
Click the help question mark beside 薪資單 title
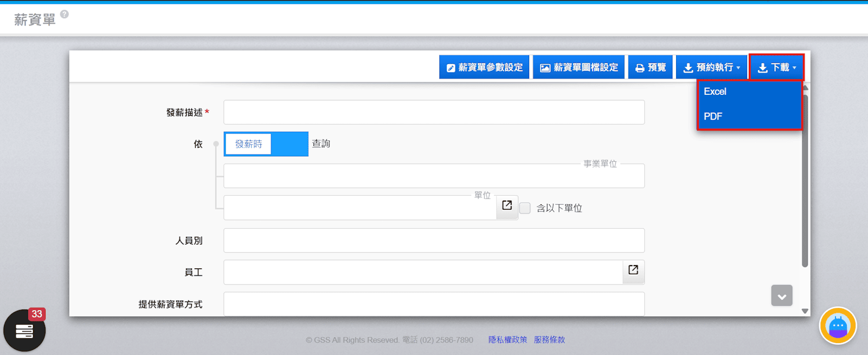tap(65, 14)
